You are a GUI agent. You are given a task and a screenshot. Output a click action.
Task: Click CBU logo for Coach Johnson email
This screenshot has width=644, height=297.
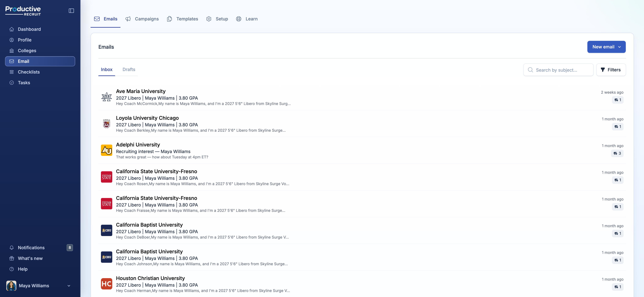(106, 257)
